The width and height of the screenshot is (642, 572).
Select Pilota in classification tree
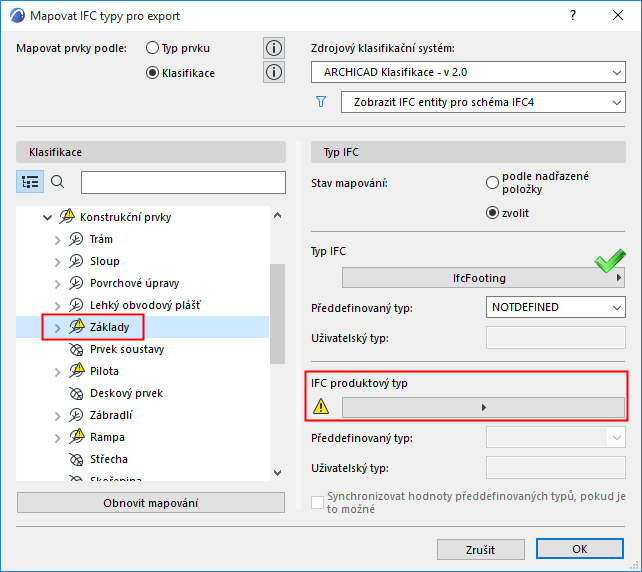tap(104, 371)
